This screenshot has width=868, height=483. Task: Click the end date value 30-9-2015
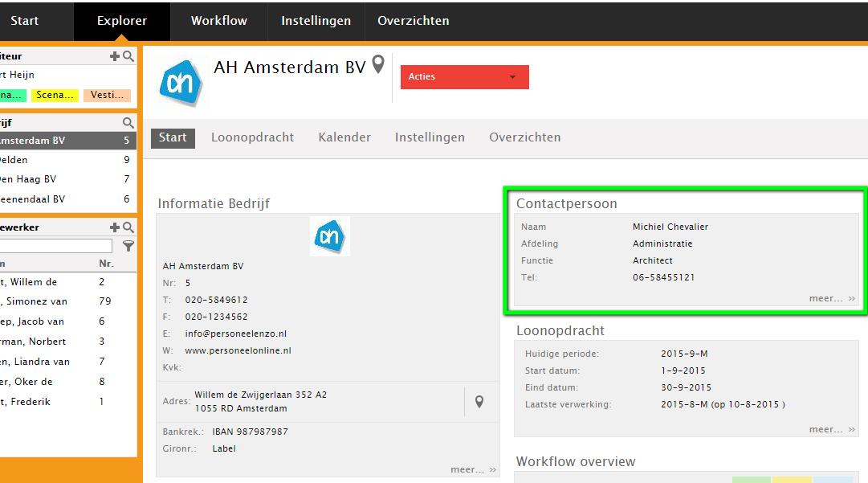coord(686,387)
